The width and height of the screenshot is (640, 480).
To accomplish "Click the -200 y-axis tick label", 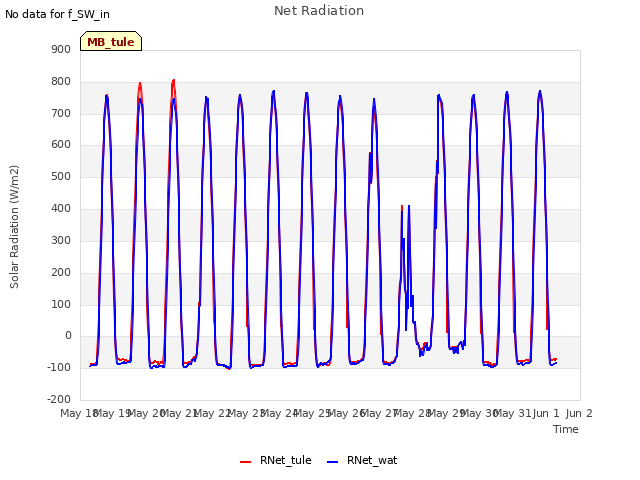I will pos(59,399).
